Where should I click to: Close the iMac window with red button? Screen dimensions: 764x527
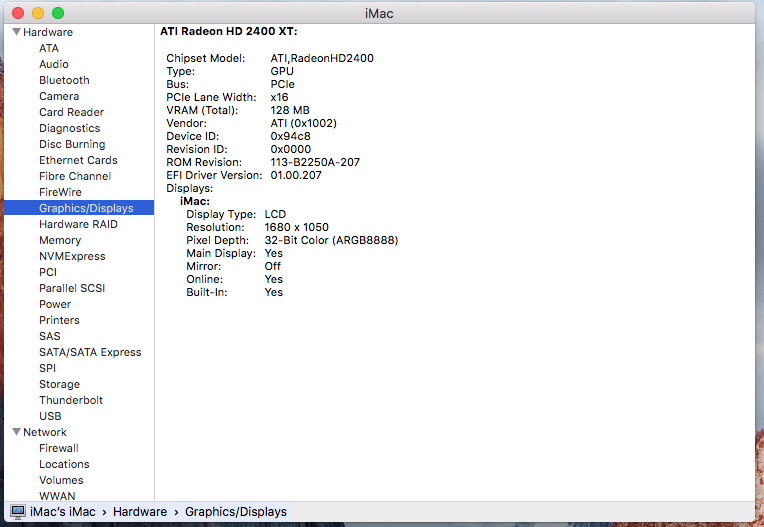[x=18, y=13]
